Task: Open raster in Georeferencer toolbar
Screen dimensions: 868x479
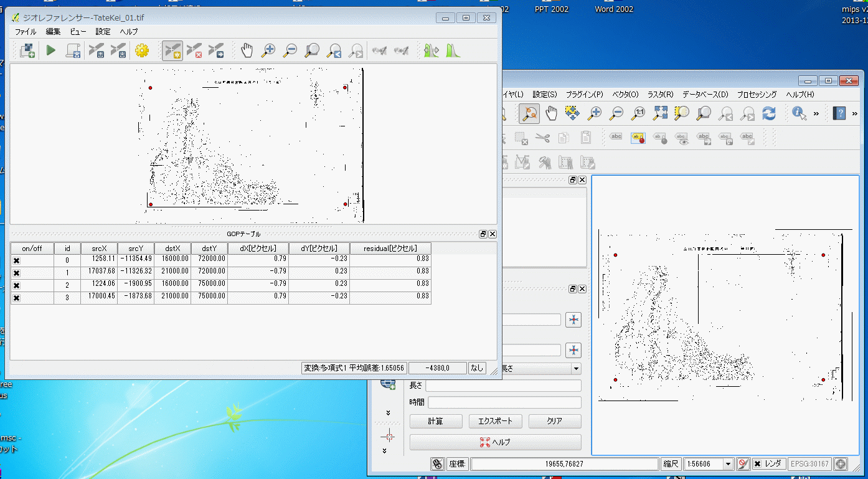Action: pos(27,50)
